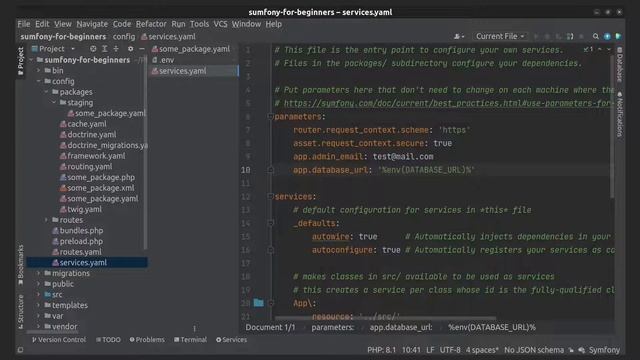Open the Refactor menu

click(x=151, y=24)
